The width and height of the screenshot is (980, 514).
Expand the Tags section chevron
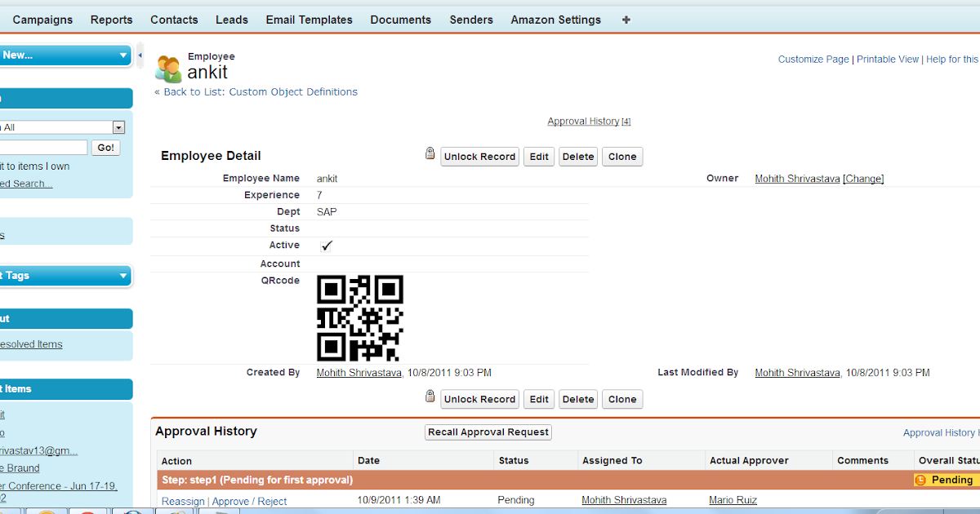(x=123, y=276)
